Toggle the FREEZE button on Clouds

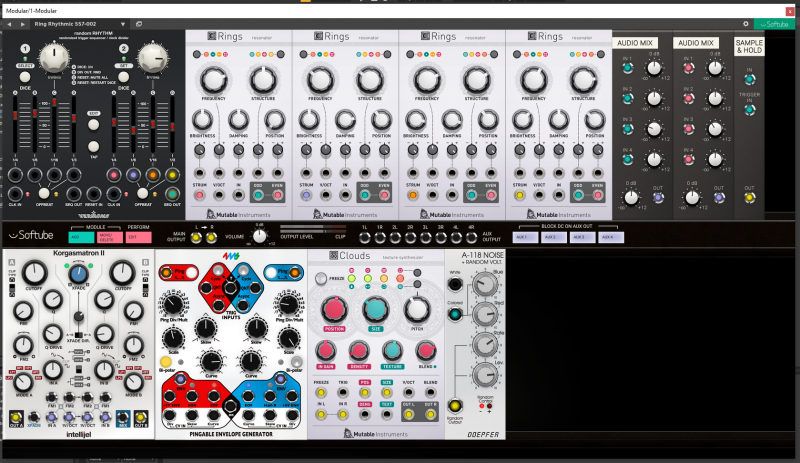[x=321, y=278]
